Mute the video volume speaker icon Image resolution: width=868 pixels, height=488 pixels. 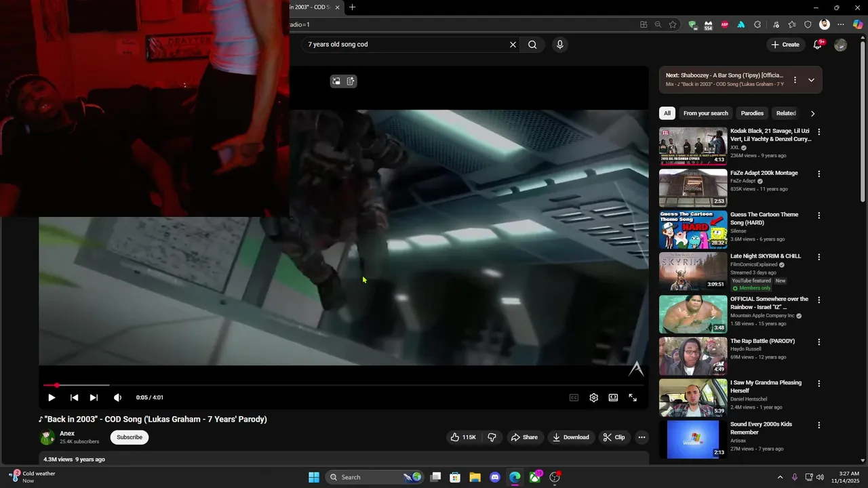[x=117, y=398]
